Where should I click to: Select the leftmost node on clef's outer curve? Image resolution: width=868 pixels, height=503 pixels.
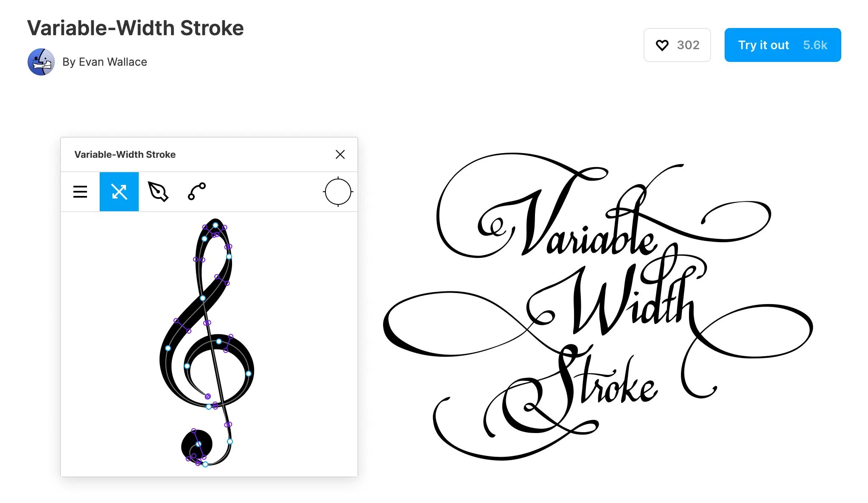(168, 348)
